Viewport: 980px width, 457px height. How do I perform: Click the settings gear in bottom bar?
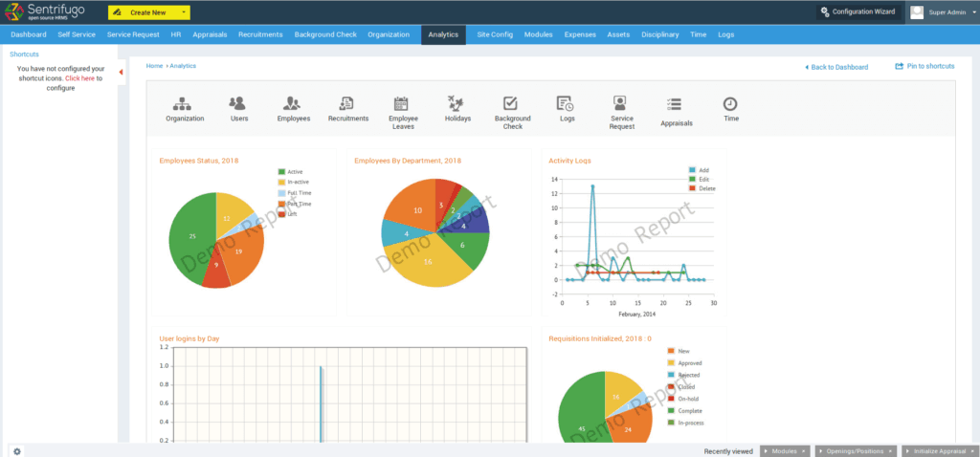point(17,450)
